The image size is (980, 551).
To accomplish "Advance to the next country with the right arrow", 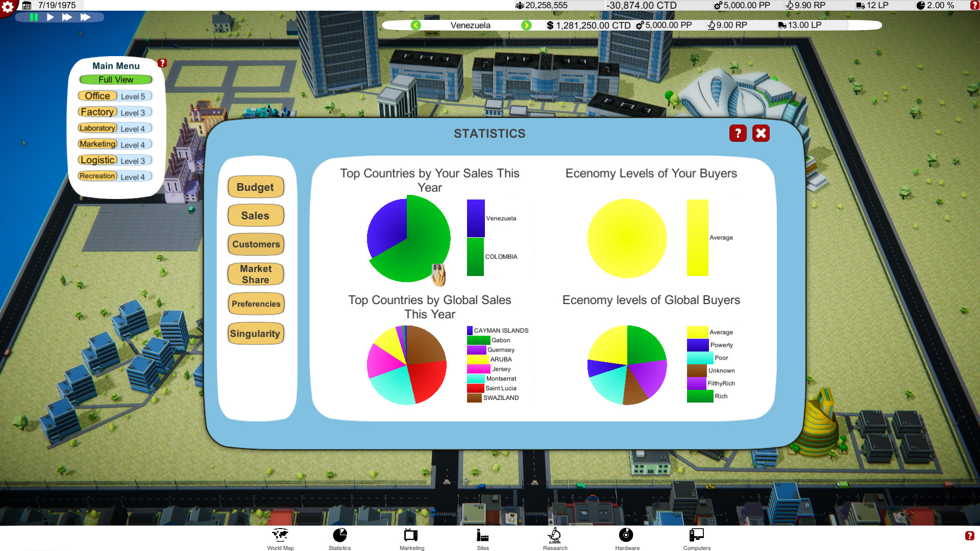I will coord(526,25).
